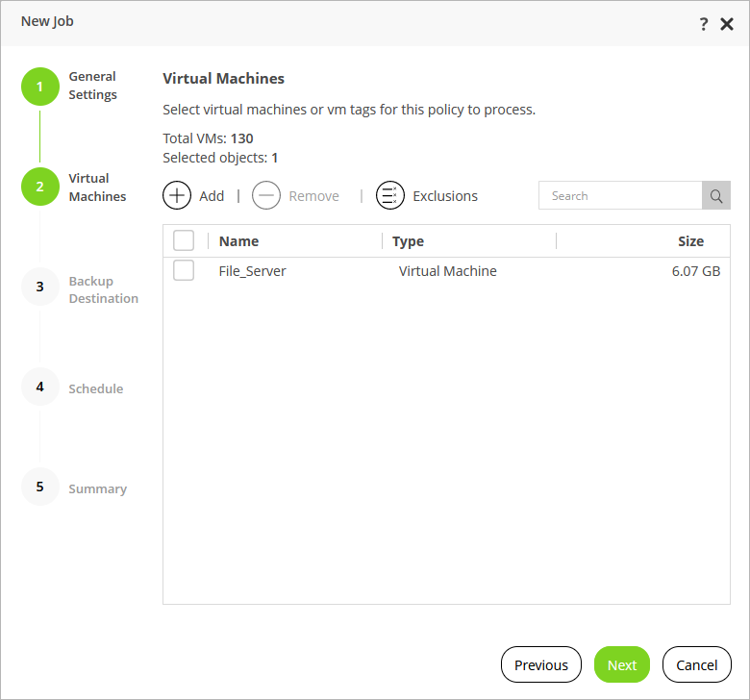Check the File_Server row checkbox
The width and height of the screenshot is (750, 700).
(x=184, y=271)
